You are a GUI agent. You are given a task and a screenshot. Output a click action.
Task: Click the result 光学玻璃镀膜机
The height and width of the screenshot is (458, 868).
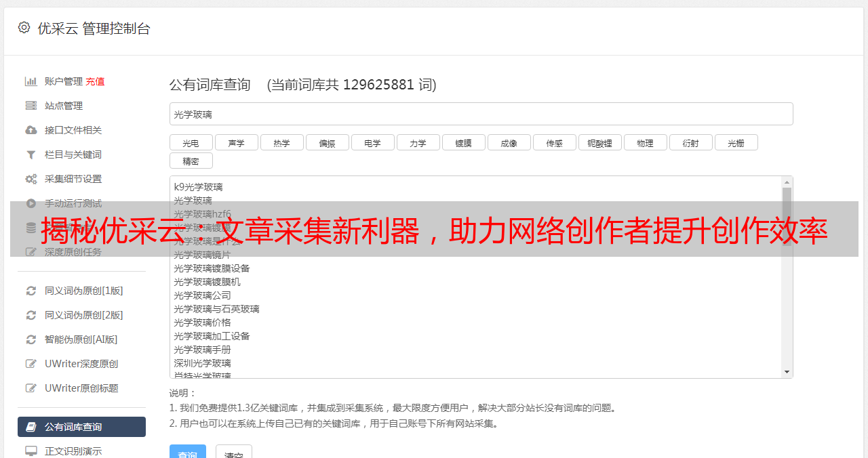207,282
